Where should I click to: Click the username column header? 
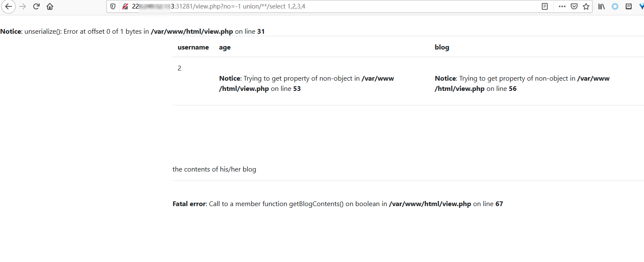(x=193, y=47)
